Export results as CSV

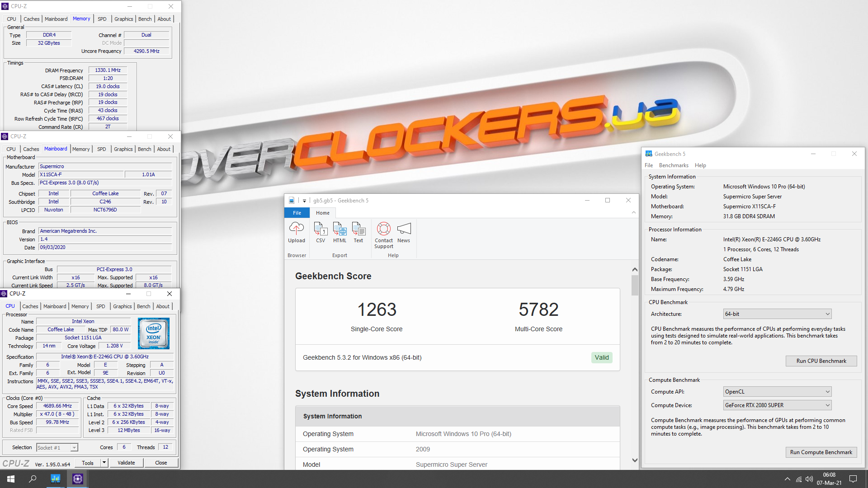(x=321, y=232)
